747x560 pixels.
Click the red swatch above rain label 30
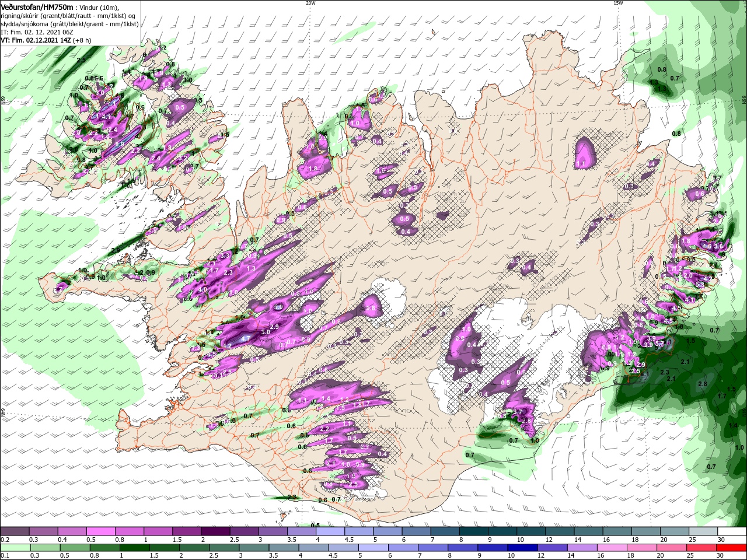click(732, 548)
